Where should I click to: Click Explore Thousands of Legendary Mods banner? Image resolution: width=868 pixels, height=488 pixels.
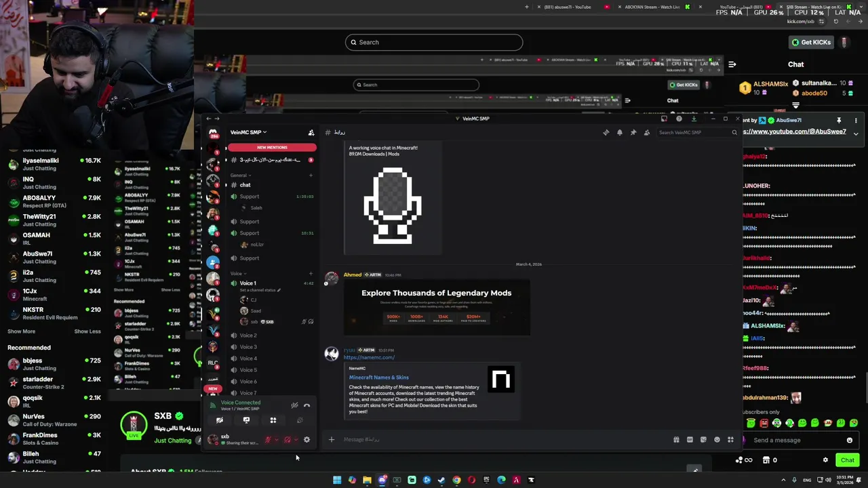click(437, 308)
